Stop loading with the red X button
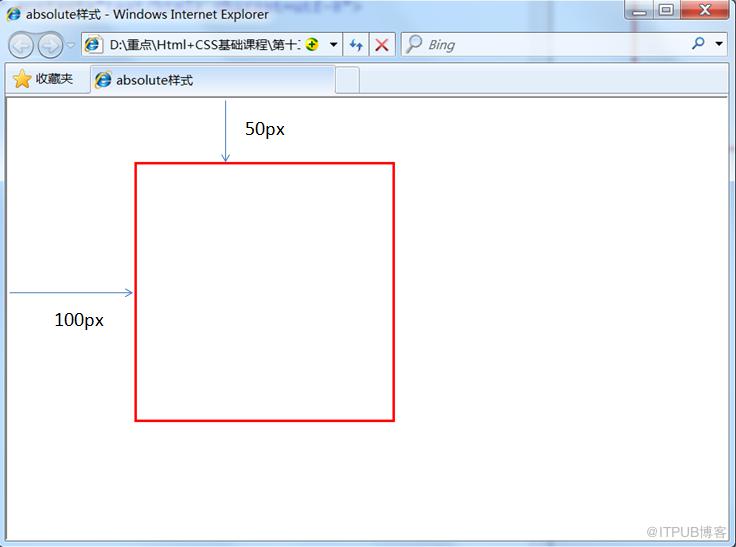Viewport: 736px width, 547px height. point(382,45)
